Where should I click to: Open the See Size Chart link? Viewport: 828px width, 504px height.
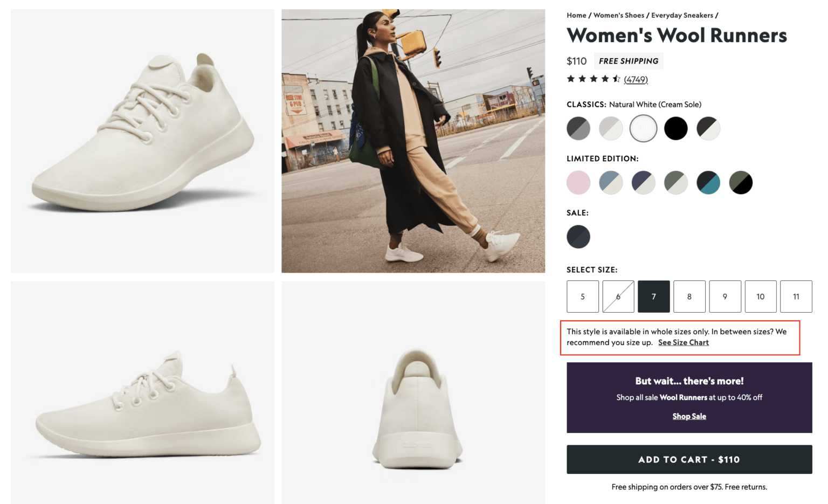point(683,342)
